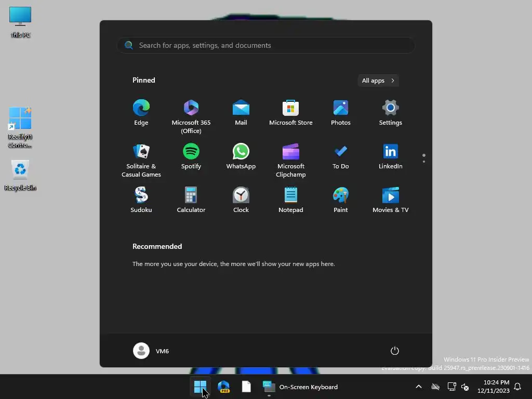Show hidden system tray icons
Screen dimensions: 532x399
419,387
